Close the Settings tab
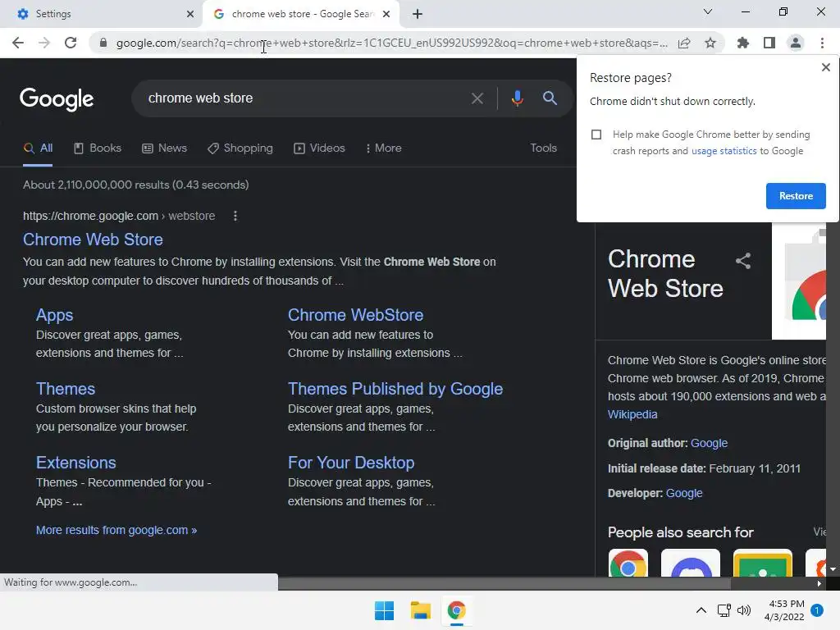Image resolution: width=840 pixels, height=630 pixels. pos(190,14)
